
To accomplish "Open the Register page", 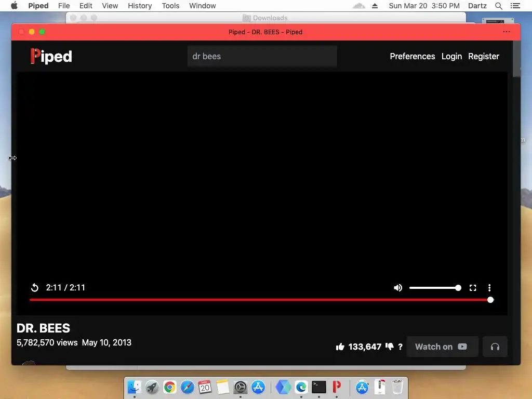I will point(484,56).
